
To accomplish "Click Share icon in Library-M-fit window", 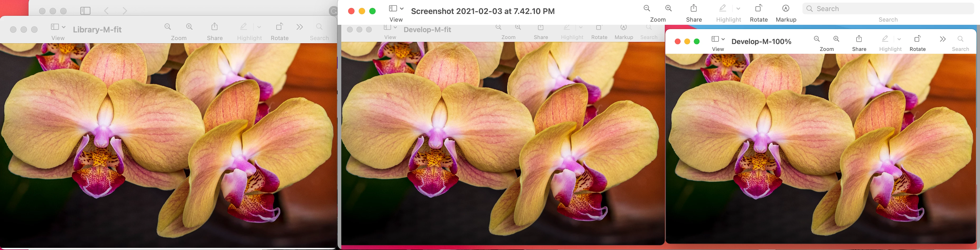I will tap(214, 26).
